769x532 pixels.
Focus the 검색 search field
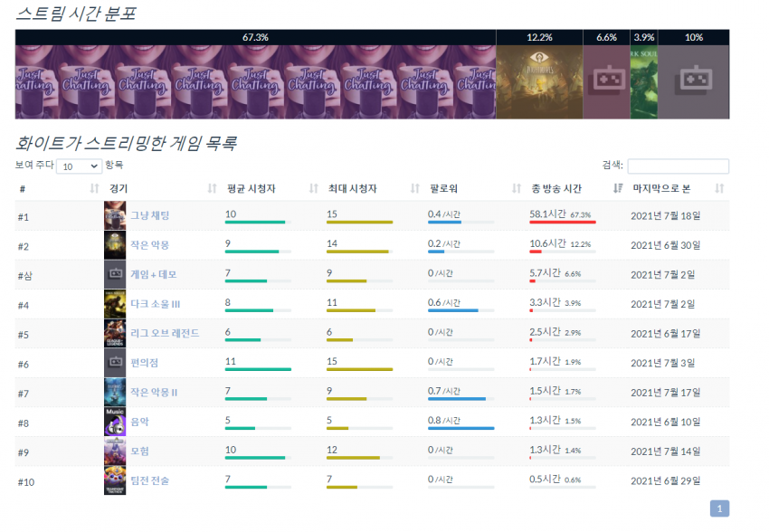(678, 166)
